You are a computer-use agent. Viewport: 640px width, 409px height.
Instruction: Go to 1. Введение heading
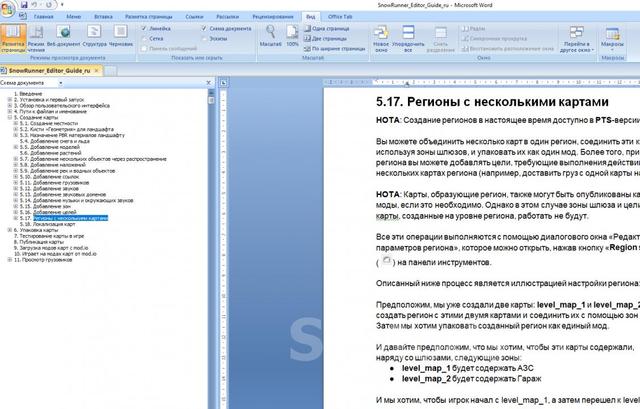[28, 93]
